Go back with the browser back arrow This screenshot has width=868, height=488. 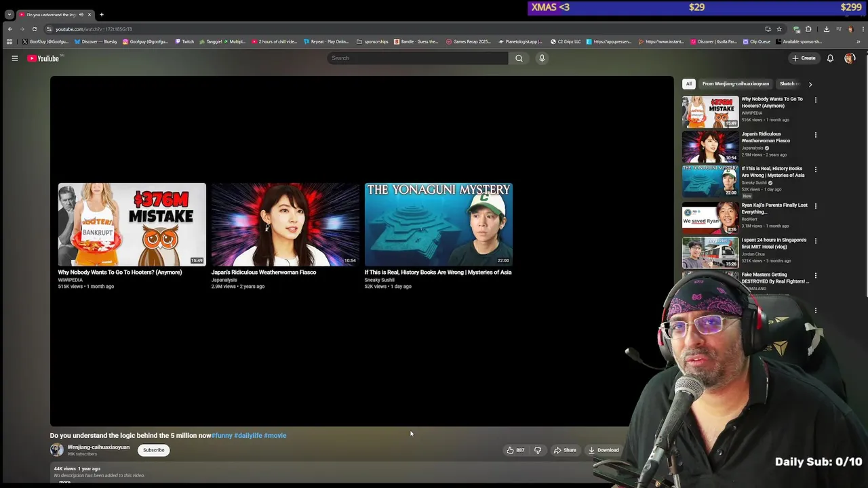click(9, 29)
